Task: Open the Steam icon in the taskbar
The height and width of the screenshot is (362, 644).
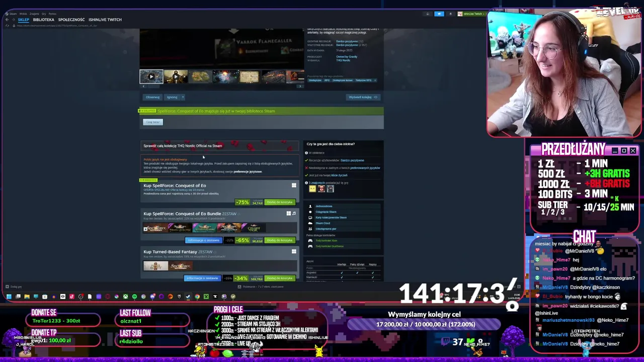Action: click(188, 297)
